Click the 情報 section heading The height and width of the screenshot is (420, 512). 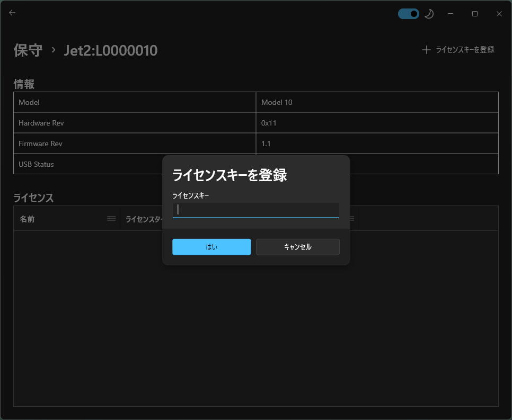pyautogui.click(x=24, y=84)
